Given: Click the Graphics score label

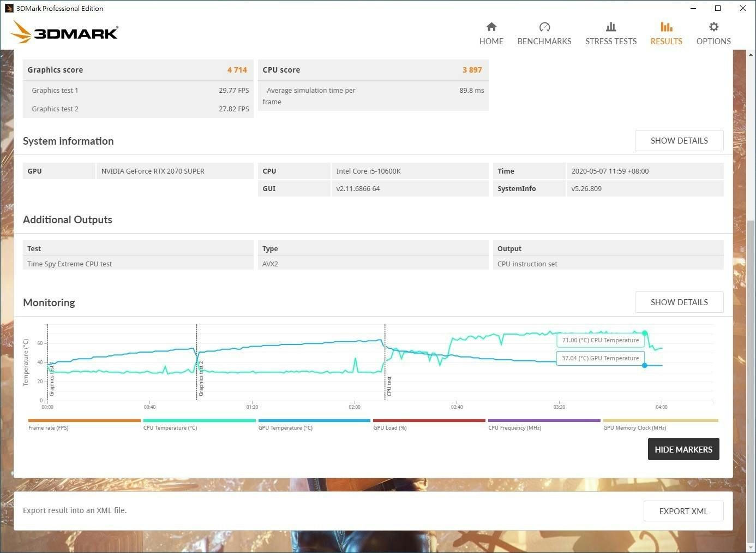Looking at the screenshot, I should (x=55, y=70).
